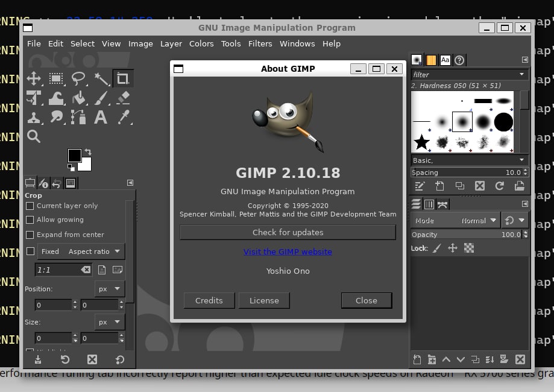Viewport: 554px width, 392px height.
Task: Create a new layer in Layers panel
Action: pos(417,360)
